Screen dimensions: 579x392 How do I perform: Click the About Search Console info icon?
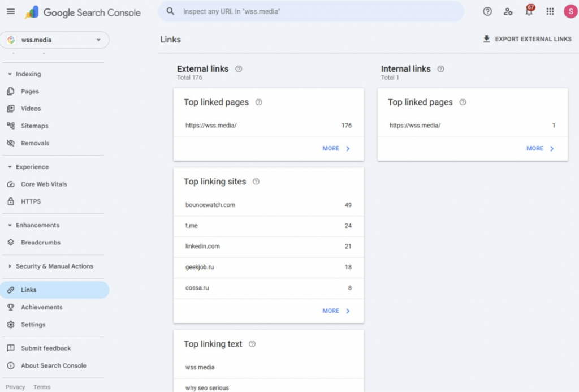[11, 365]
